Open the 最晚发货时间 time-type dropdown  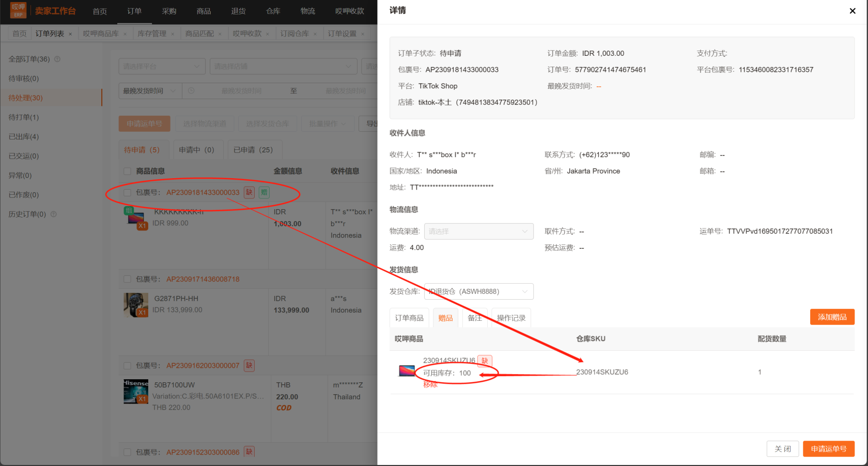tap(150, 91)
